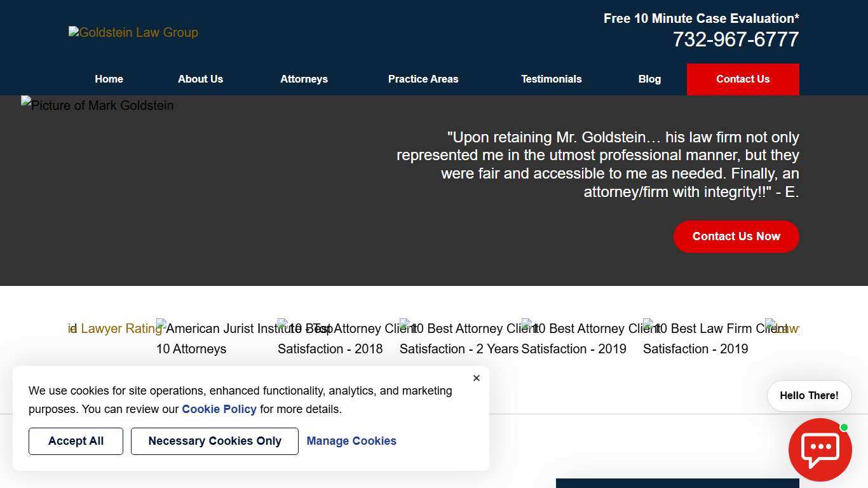
Task: Click the Hello There! chat greeting
Action: point(809,396)
